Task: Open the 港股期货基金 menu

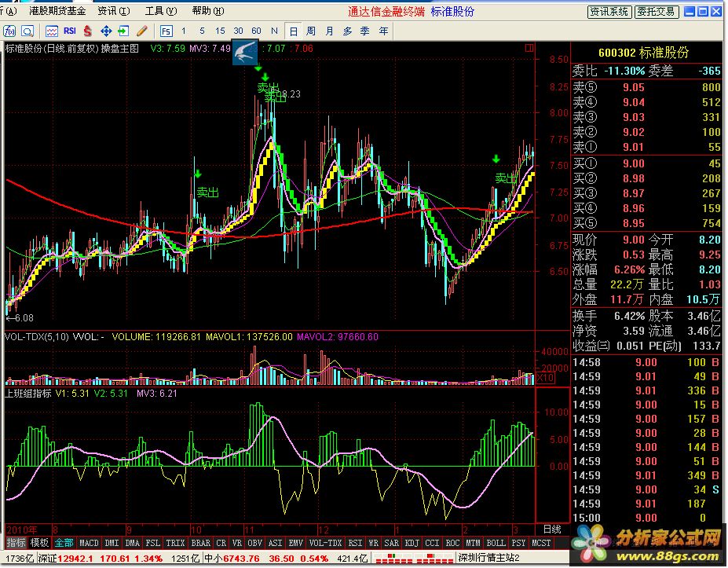Action: tap(57, 11)
